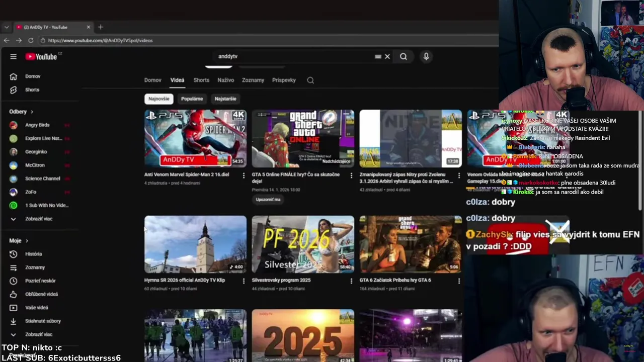Open the Nitra hockey match thumbnail
Screen dimensions: 644x362
coord(411,138)
